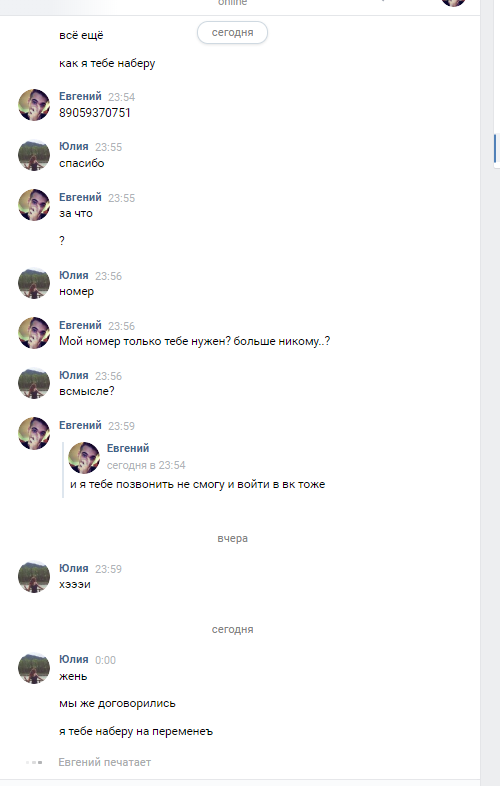Screen dimensions: 500x786
Task: Open Юлия's name link at 23:56 всмысле message
Action: (74, 375)
